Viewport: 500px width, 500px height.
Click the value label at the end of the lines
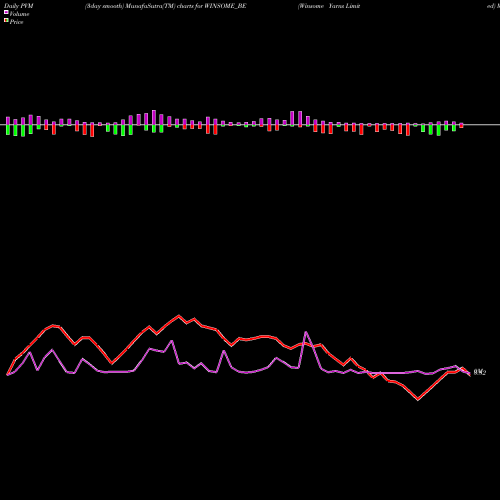tap(480, 372)
